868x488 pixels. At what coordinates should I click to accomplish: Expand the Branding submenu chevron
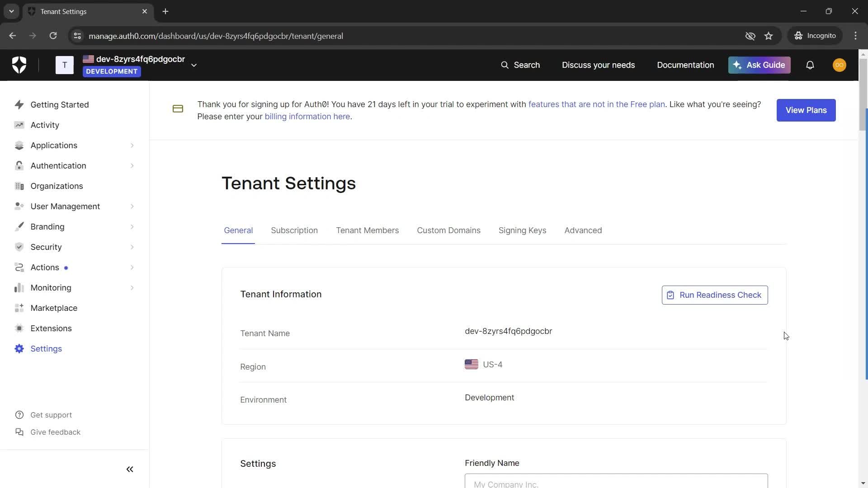coord(132,227)
